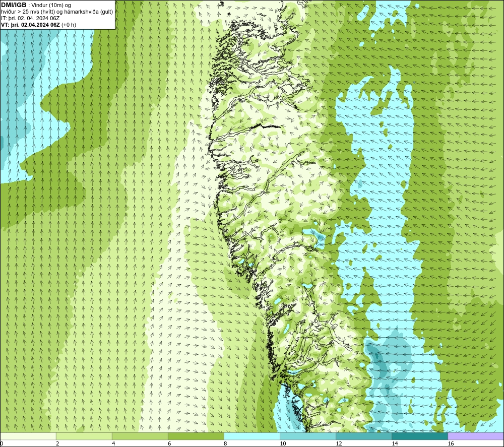Click the 'hviður > 25 m/s' legend line

[x=57, y=12]
